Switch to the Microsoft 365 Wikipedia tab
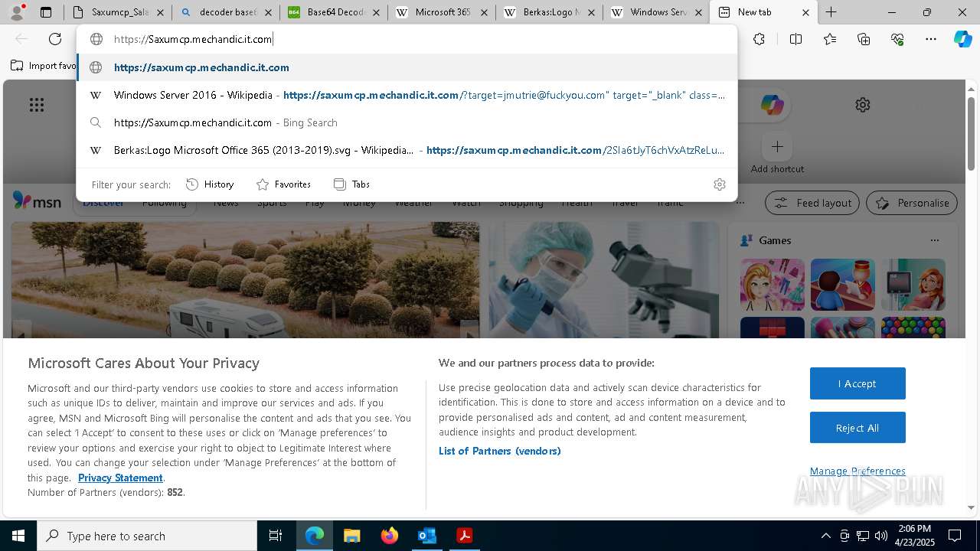This screenshot has height=551, width=980. point(442,12)
